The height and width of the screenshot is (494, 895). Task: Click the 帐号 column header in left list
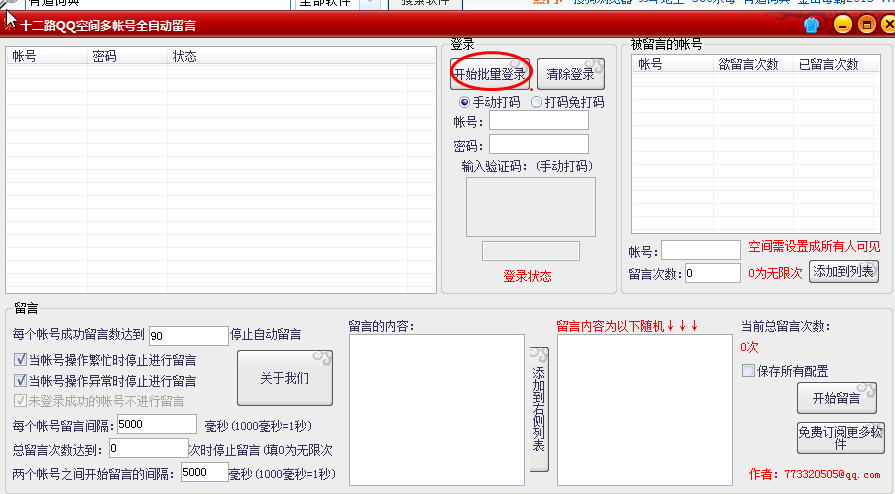(46, 56)
